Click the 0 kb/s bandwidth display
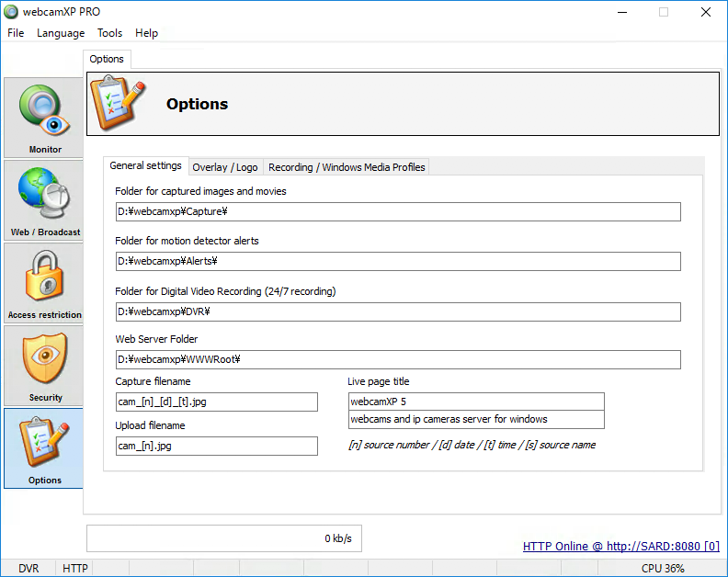Viewport: 728px width, 577px height. tap(224, 538)
